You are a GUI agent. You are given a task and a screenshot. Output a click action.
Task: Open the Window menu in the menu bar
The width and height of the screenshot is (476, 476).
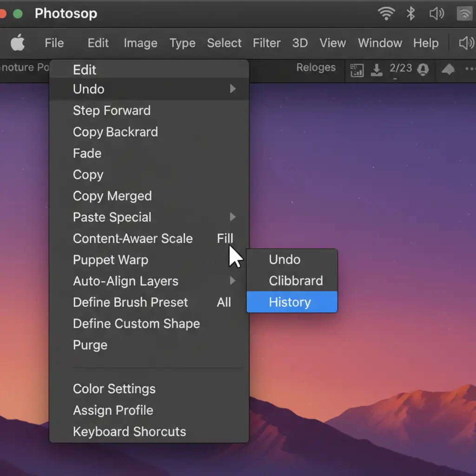(x=380, y=43)
